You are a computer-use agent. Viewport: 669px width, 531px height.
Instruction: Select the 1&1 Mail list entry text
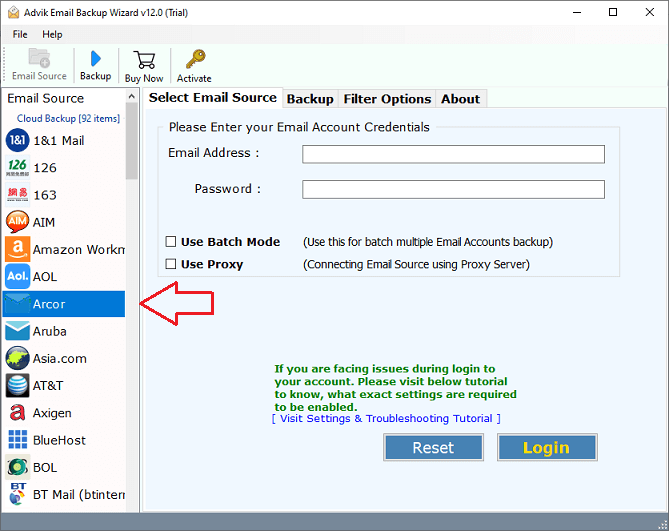pyautogui.click(x=59, y=141)
